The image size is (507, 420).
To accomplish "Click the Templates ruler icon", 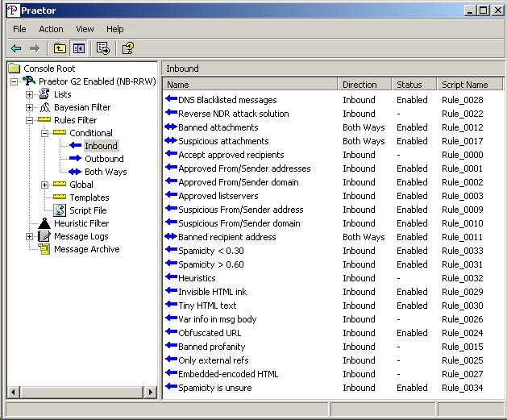I will click(x=60, y=197).
